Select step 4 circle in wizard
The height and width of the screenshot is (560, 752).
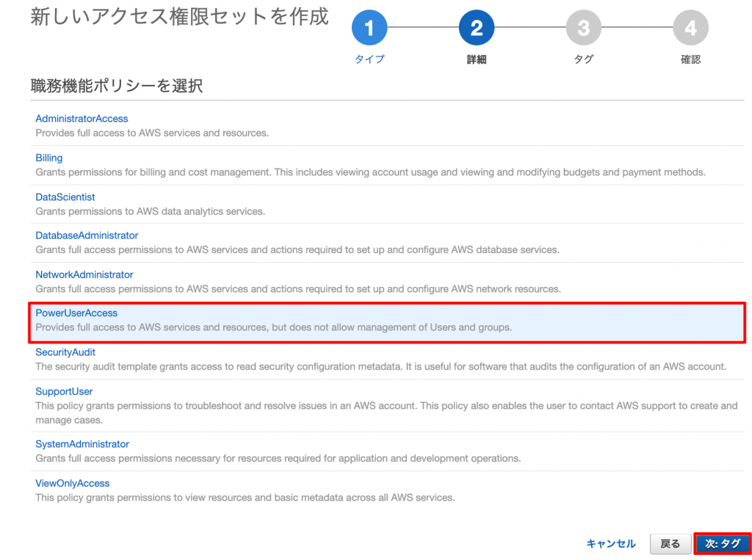coord(690,28)
